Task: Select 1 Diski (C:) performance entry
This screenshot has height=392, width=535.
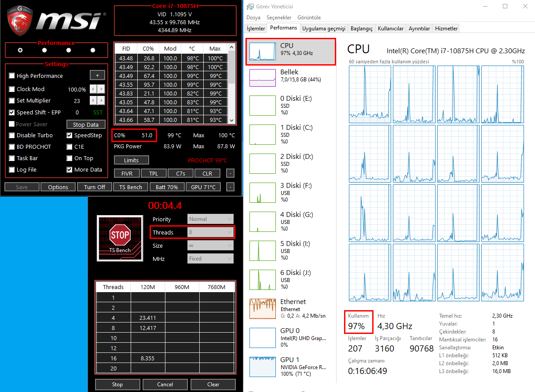Action: pyautogui.click(x=290, y=135)
